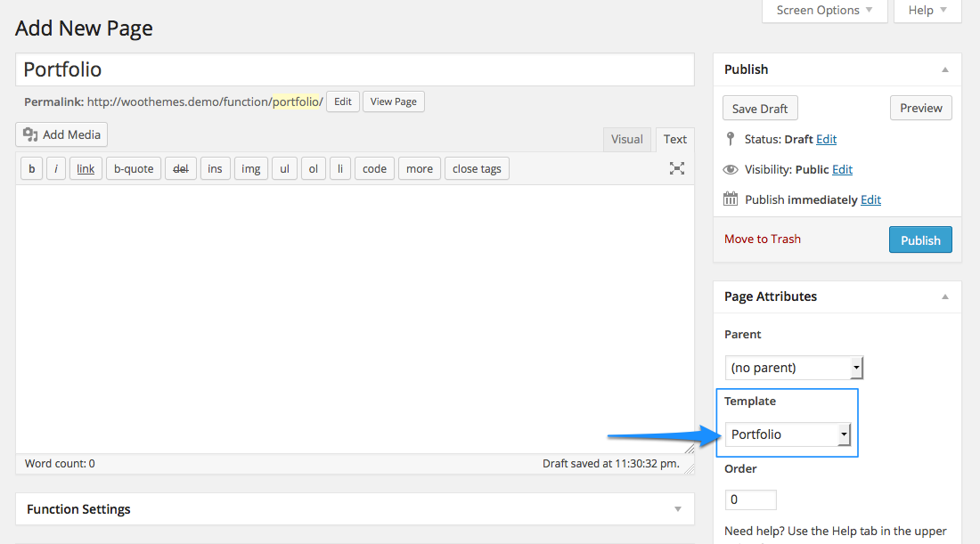Click the blue Publish button
The image size is (980, 544).
click(x=920, y=240)
